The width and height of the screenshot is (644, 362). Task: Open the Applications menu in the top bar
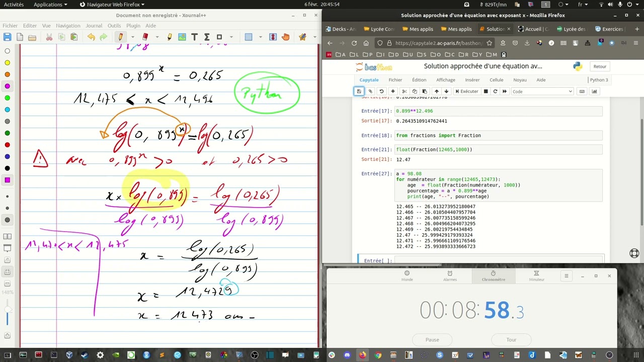(50, 5)
